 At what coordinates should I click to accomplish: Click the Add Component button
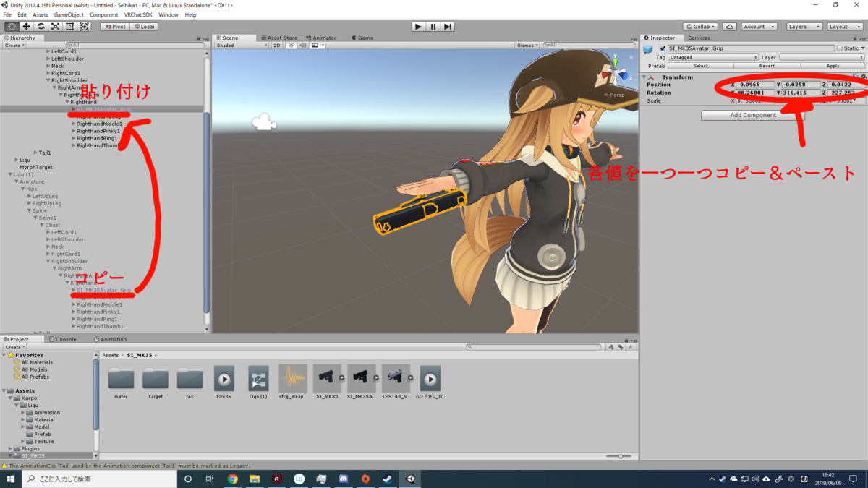[753, 115]
